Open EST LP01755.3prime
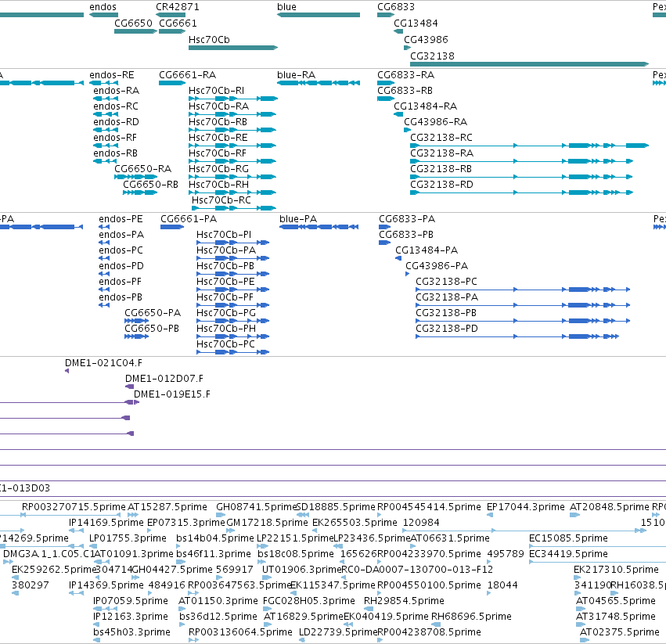666x644 pixels. tap(128, 538)
